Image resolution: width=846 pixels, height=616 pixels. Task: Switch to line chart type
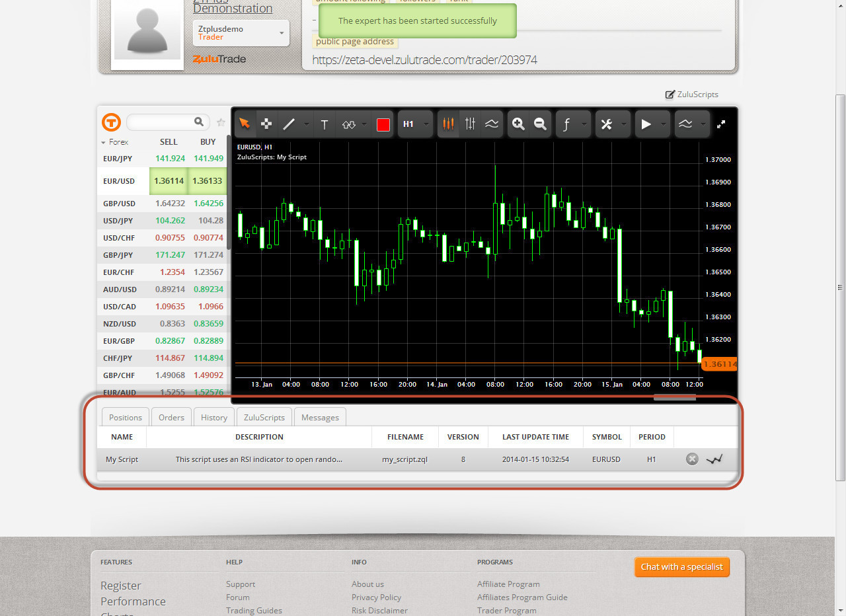pos(492,124)
